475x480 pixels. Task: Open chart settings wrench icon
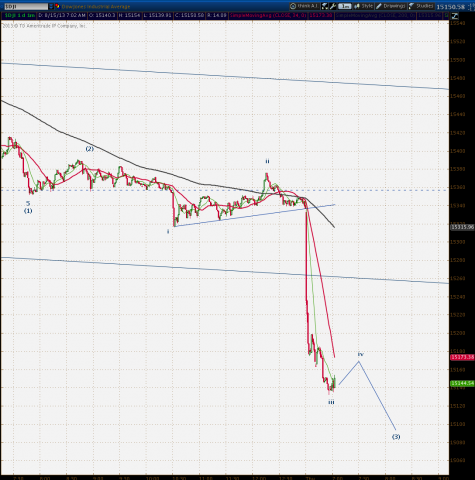pyautogui.click(x=333, y=6)
